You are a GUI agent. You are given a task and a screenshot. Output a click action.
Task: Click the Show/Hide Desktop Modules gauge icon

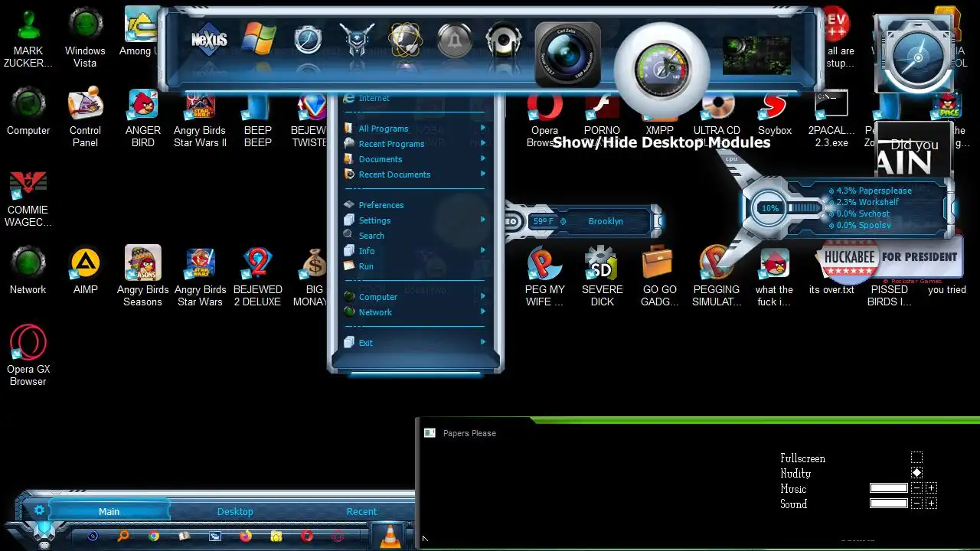[x=661, y=70]
